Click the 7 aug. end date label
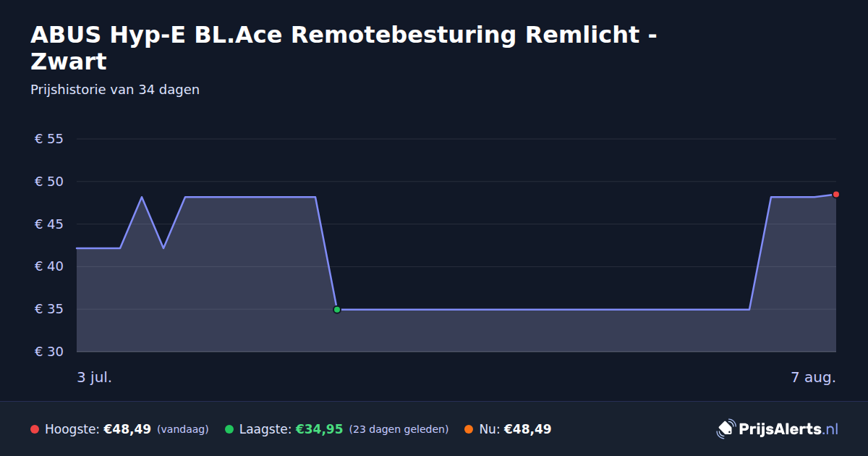Image resolution: width=868 pixels, height=456 pixels. pyautogui.click(x=813, y=377)
